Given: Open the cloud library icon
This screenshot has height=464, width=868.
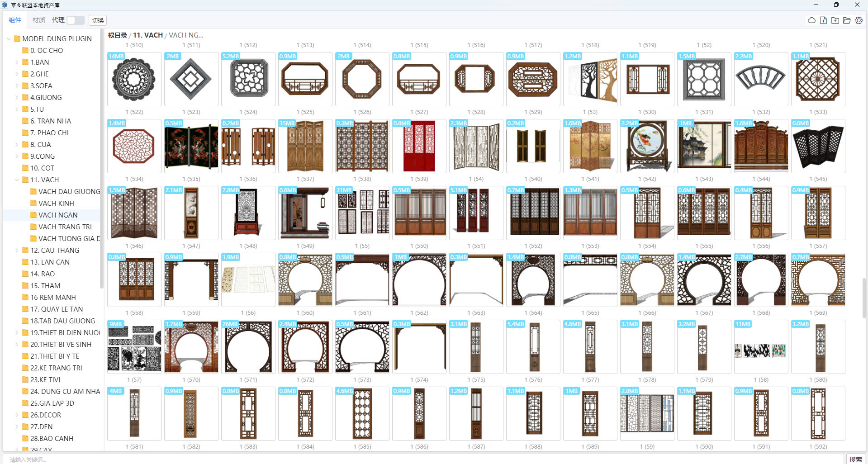Looking at the screenshot, I should tap(811, 20).
